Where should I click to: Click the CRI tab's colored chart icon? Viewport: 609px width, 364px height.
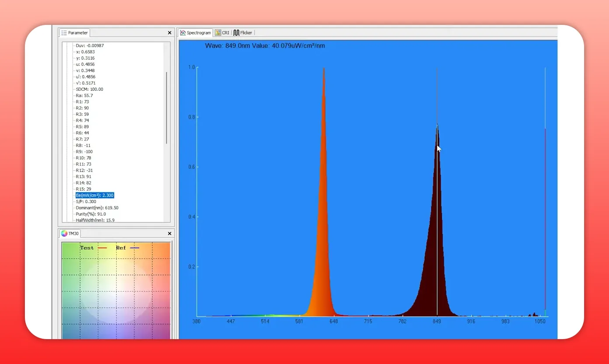pos(218,32)
